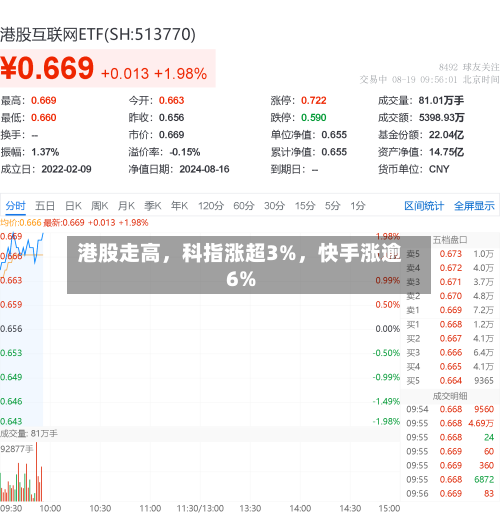
Task: Click the 资产净值 14.75亿 value
Action: [x=446, y=152]
